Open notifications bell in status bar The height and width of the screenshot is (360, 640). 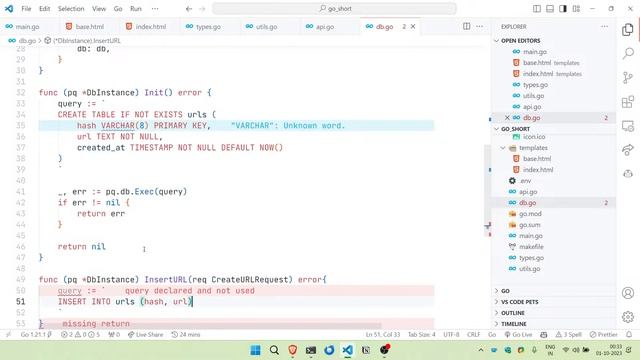(x=629, y=334)
